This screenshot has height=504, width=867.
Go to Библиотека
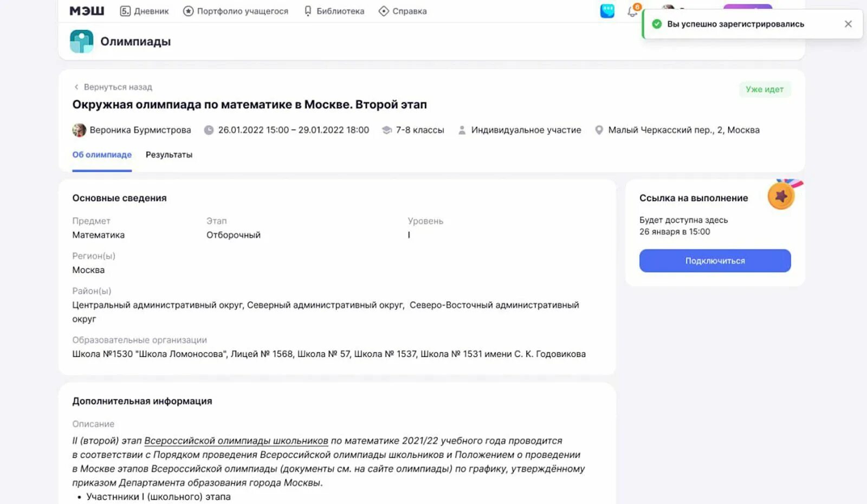pos(334,11)
